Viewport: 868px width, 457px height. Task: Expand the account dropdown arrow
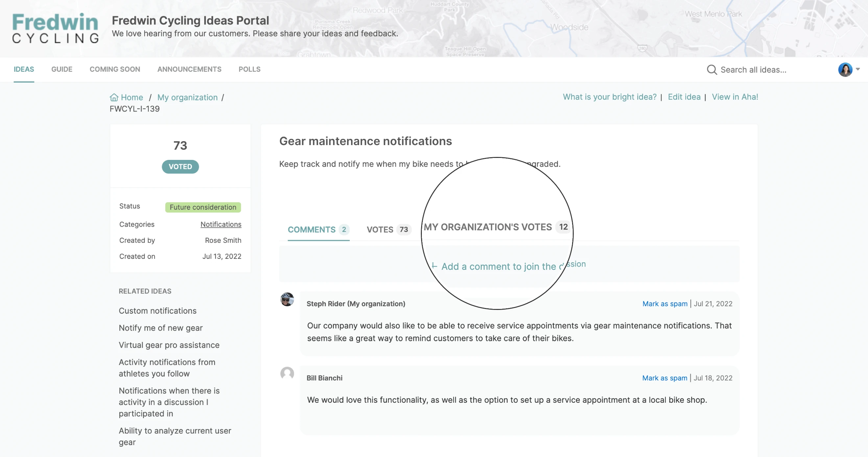[858, 69]
